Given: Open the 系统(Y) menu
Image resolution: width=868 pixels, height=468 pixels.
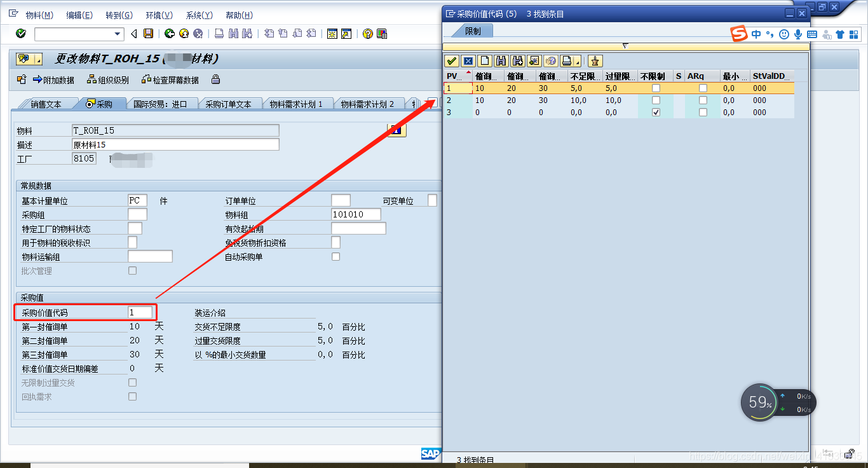Looking at the screenshot, I should 200,15.
